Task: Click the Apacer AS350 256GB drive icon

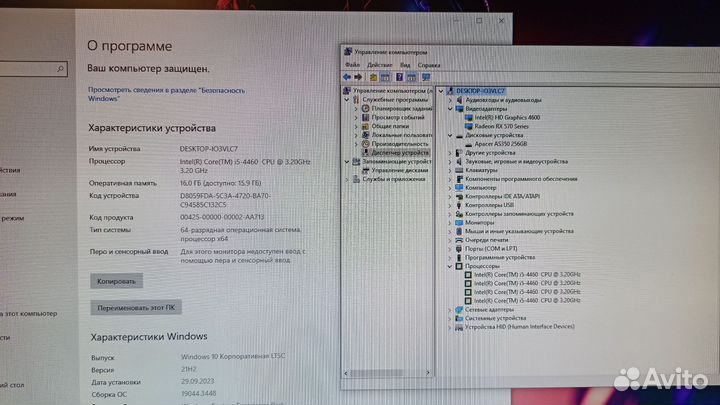Action: (x=469, y=144)
